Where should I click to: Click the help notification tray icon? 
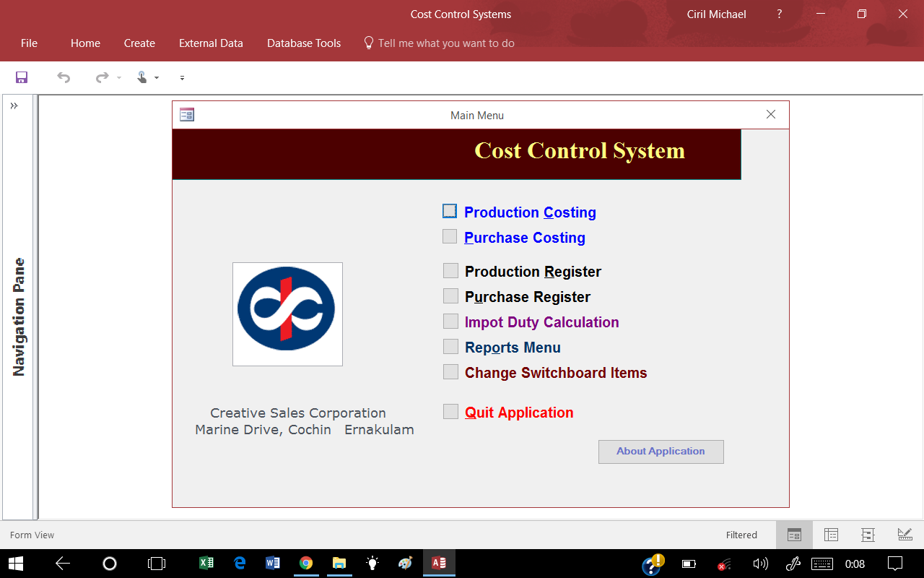(653, 564)
